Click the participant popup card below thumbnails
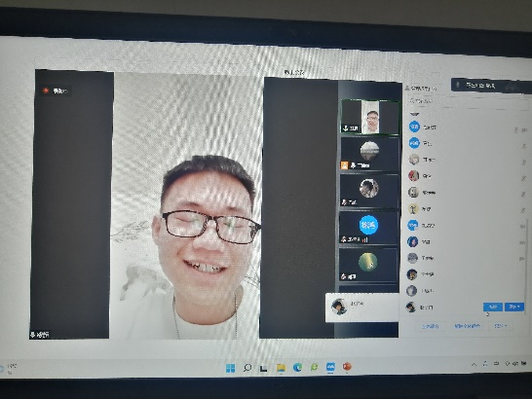The width and height of the screenshot is (532, 399). [362, 308]
